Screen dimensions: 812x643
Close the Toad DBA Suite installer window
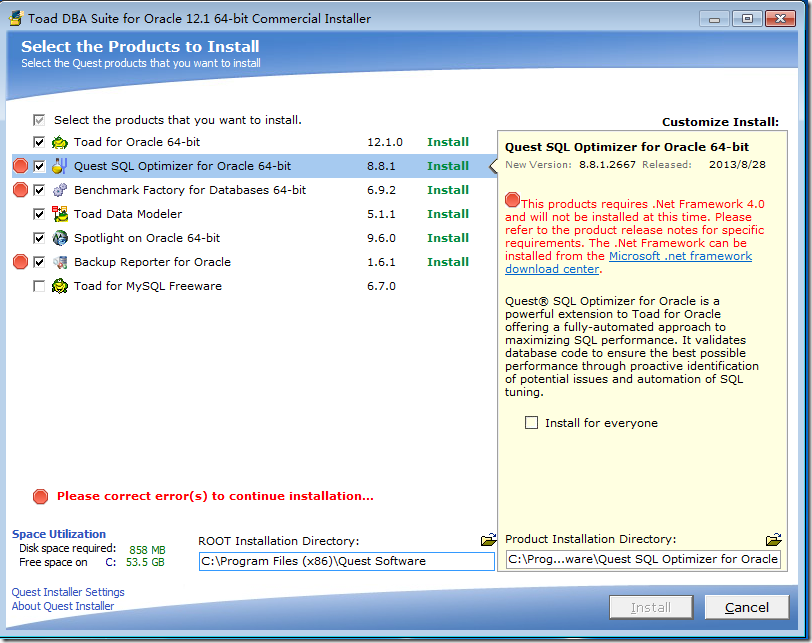pos(780,19)
